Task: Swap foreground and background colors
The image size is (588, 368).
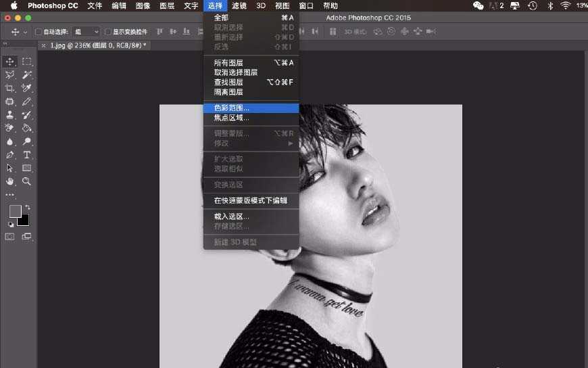Action: point(28,207)
